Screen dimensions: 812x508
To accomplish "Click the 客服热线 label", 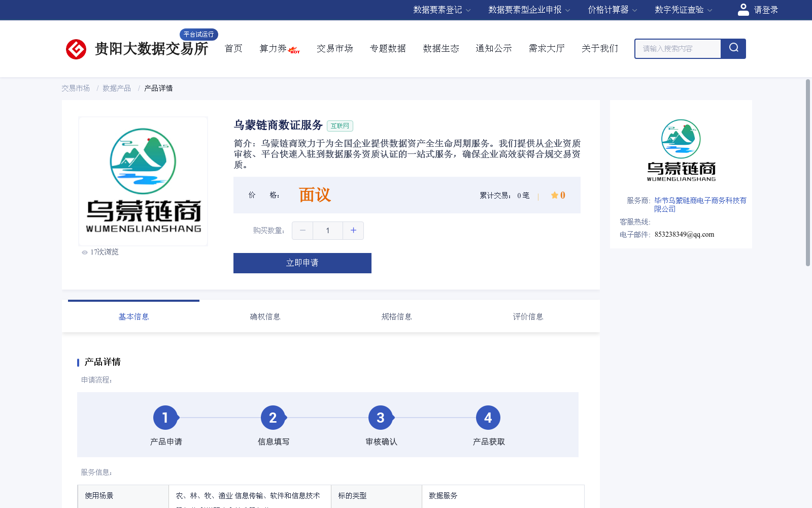I will point(635,222).
